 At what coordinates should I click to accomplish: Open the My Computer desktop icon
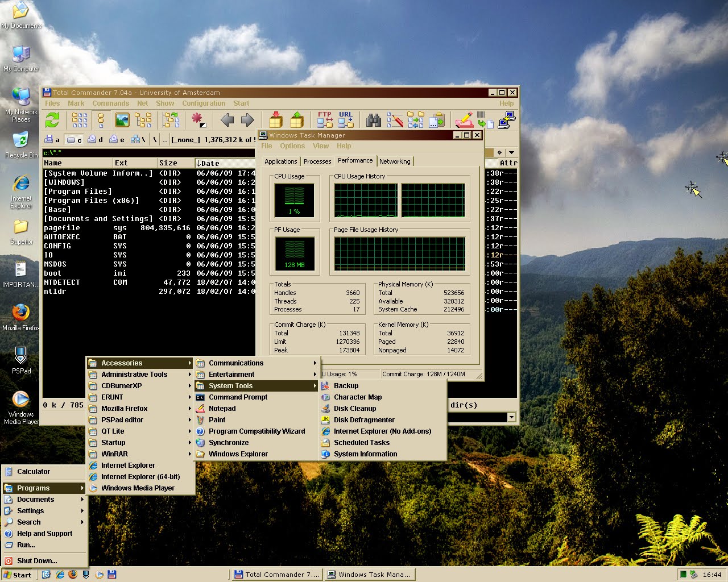coord(22,59)
